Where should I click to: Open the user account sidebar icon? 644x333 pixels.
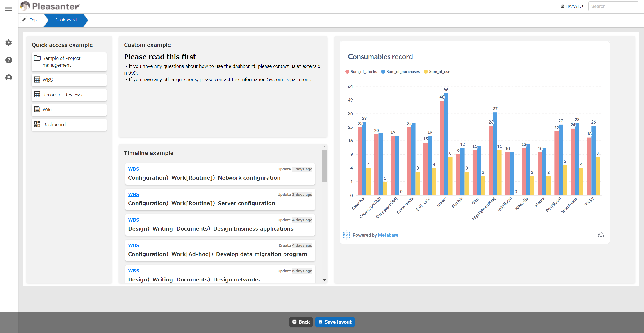click(9, 78)
